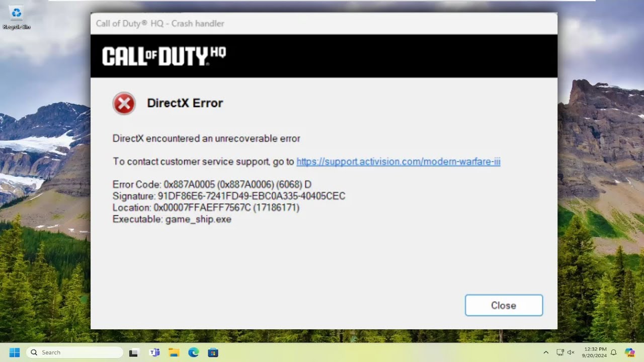Open the Recycle Bin on desktop
Viewport: 644px width, 362px height.
[x=16, y=17]
